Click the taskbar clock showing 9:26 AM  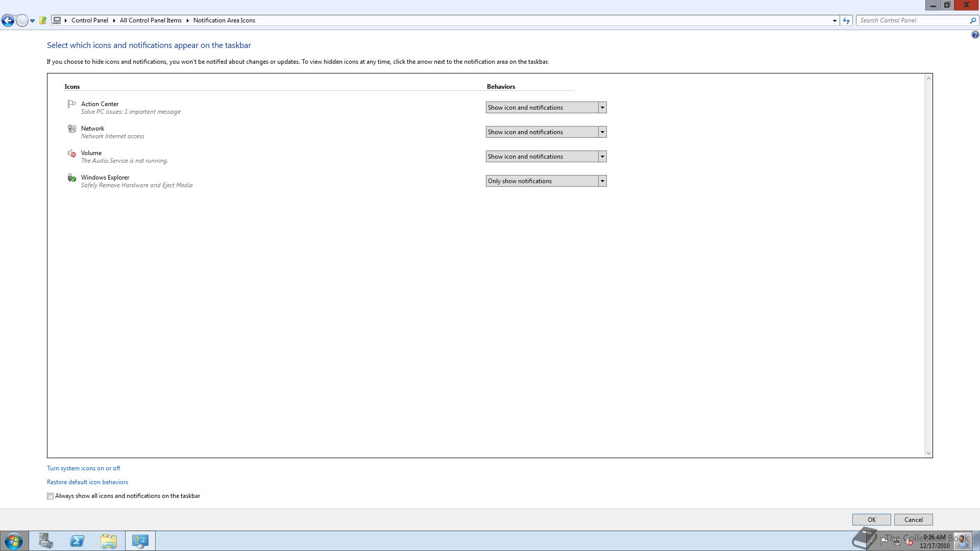pyautogui.click(x=935, y=541)
